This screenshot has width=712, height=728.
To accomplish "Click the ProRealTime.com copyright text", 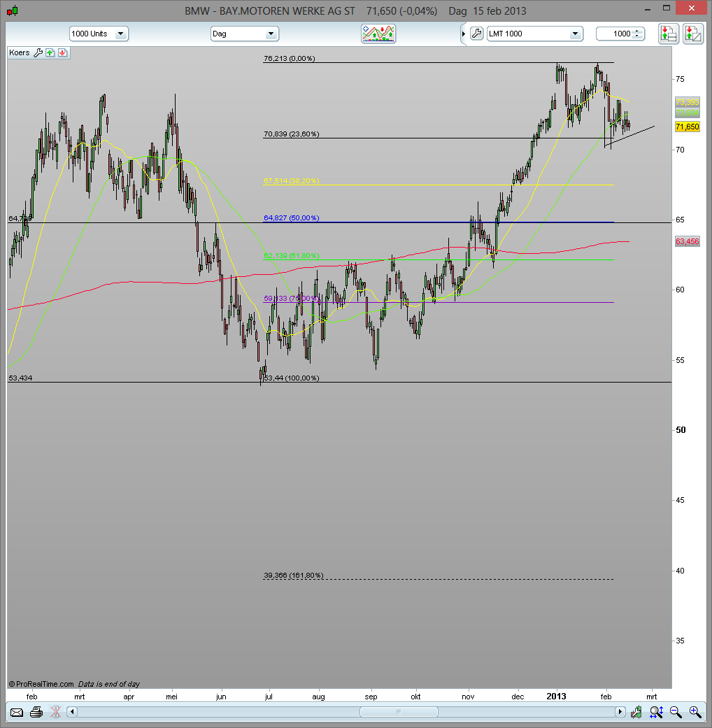I will pyautogui.click(x=41, y=684).
